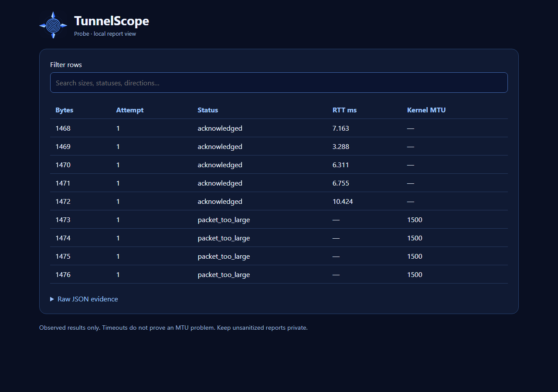Select the 1471 bytes cell

pyautogui.click(x=63, y=183)
